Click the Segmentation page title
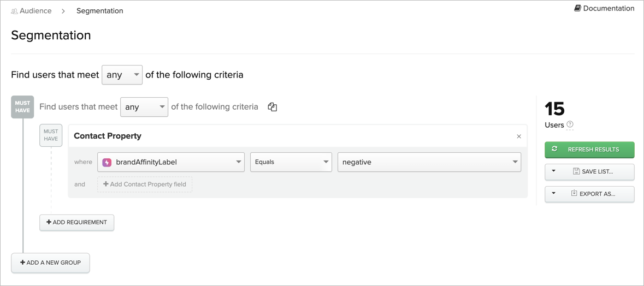The width and height of the screenshot is (644, 286). coord(51,35)
